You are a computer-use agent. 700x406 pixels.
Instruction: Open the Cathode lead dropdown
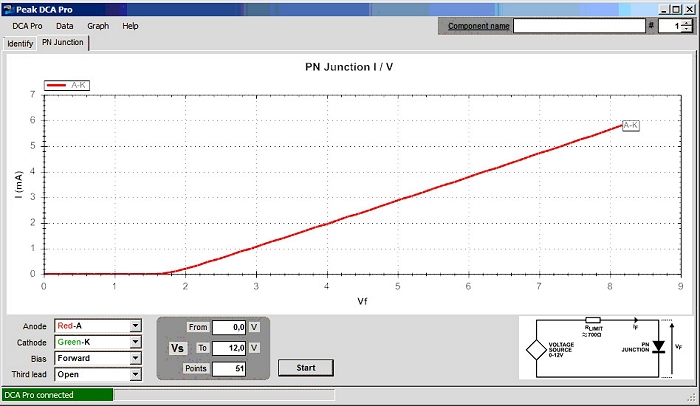click(135, 342)
